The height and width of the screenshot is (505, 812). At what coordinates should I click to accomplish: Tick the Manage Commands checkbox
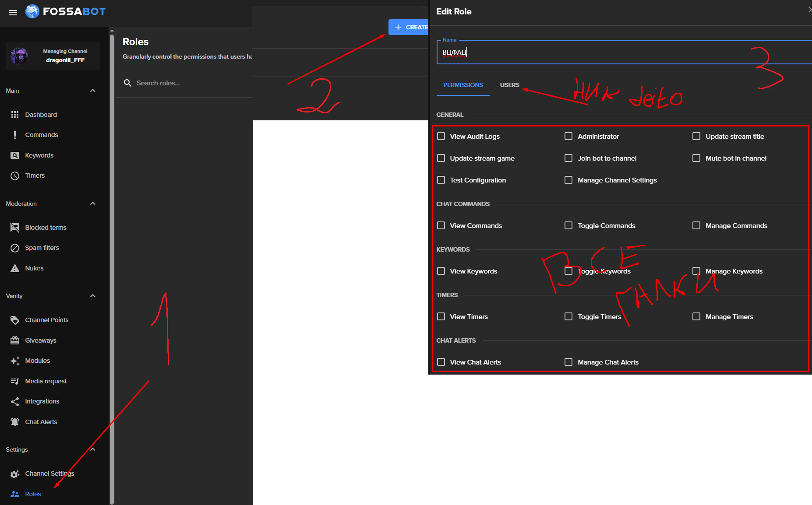696,226
